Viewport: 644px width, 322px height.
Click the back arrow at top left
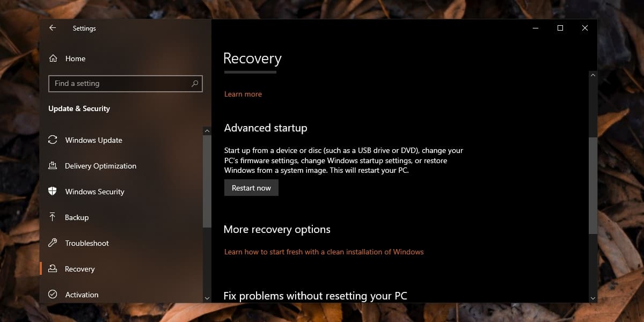tap(52, 28)
